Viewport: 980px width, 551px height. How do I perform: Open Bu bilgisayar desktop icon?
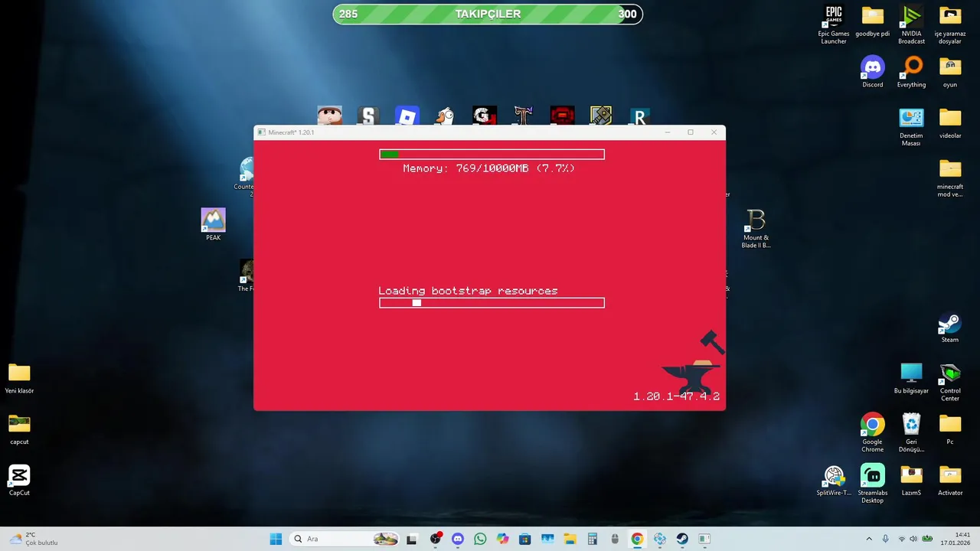[x=911, y=378]
